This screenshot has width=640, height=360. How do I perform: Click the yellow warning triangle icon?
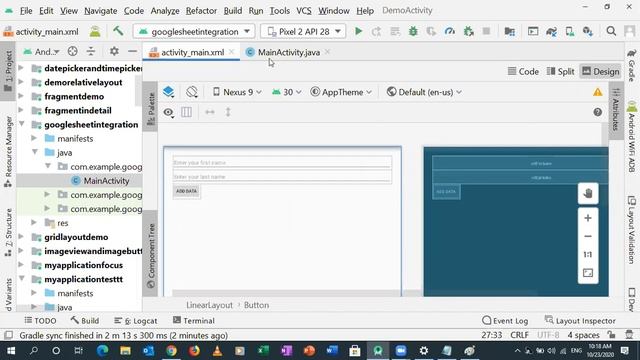coord(598,92)
